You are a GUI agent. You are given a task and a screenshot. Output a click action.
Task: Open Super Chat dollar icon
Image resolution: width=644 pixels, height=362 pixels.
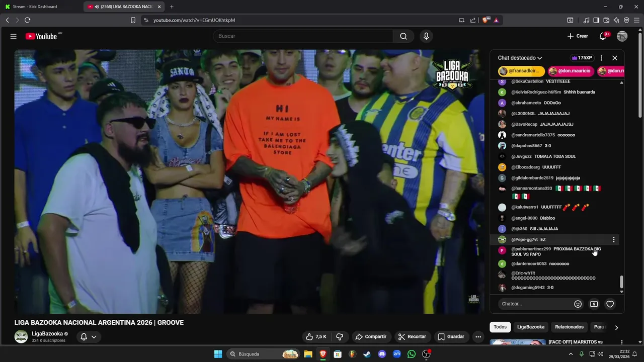tap(594, 304)
